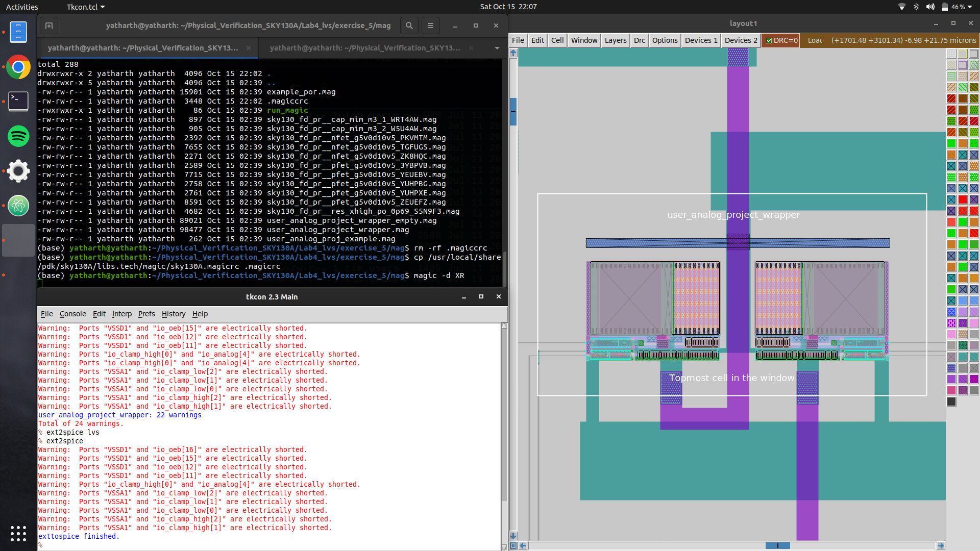Select the solid pink layer swatch
The image size is (980, 551).
pyautogui.click(x=974, y=323)
